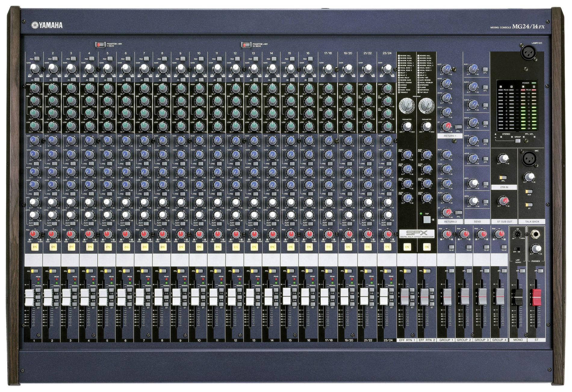Switch the LPF mono OFF/ON slider
The width and height of the screenshot is (572, 392).
[x=518, y=249]
